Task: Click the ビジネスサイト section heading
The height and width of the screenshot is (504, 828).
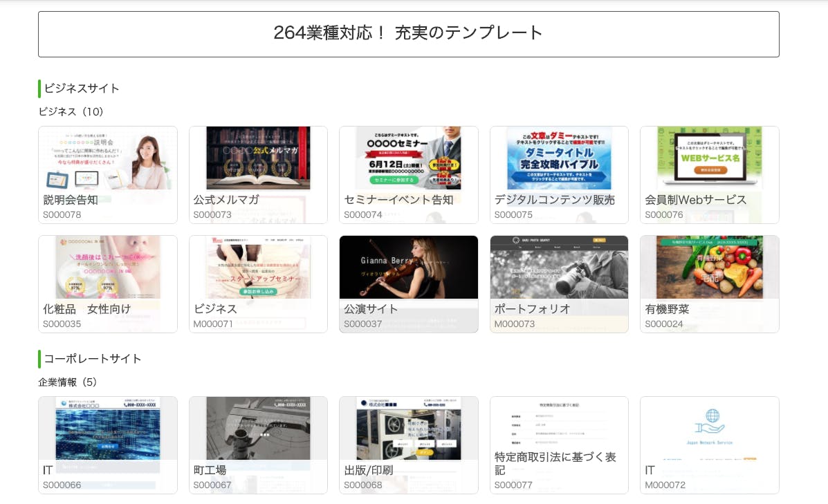Action: click(x=82, y=88)
